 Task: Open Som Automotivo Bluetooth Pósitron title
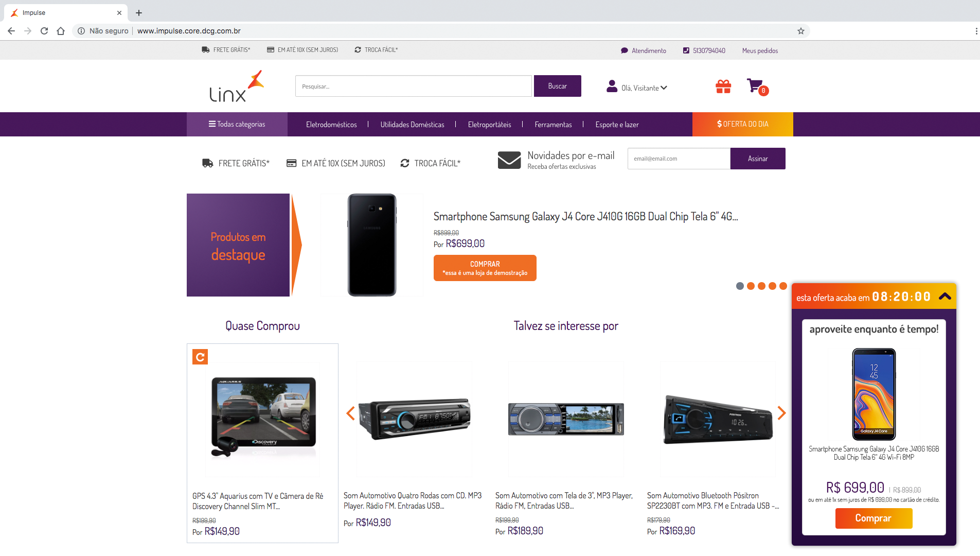[713, 500]
